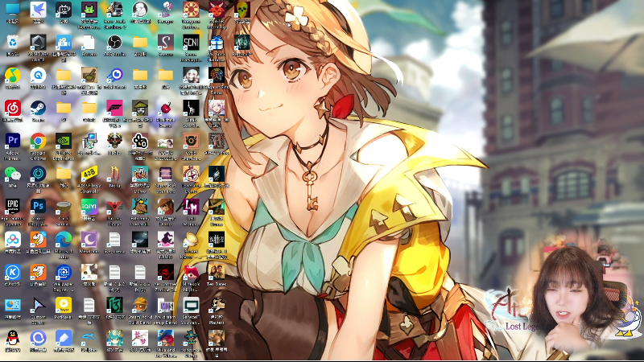Launch the iQIYI green icon
The image size is (644, 362).
point(89,207)
